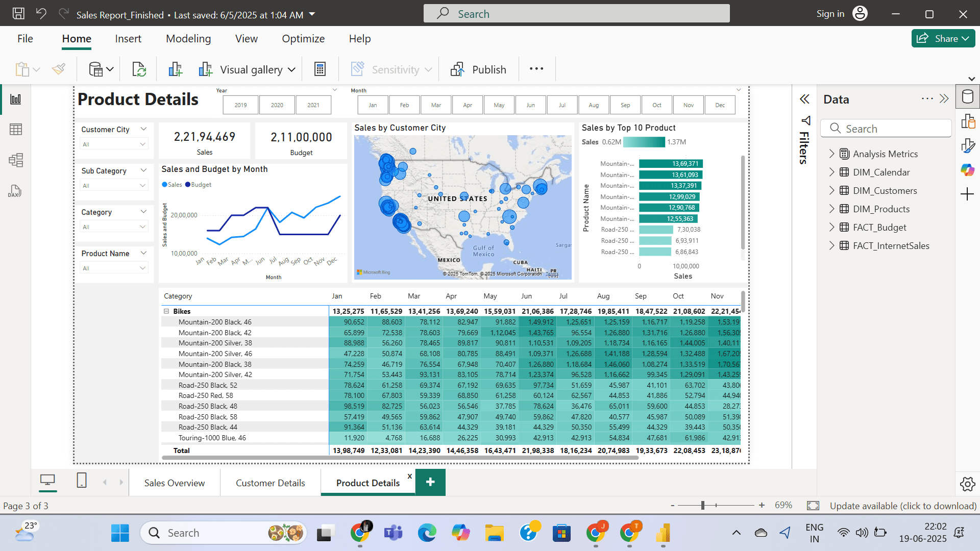Expand the DIM_Products table

pyautogui.click(x=832, y=209)
